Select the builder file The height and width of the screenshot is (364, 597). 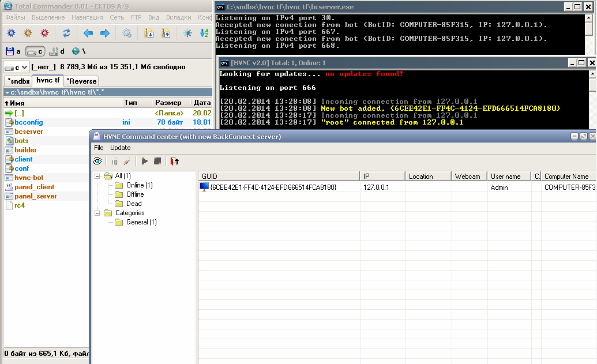[25, 150]
